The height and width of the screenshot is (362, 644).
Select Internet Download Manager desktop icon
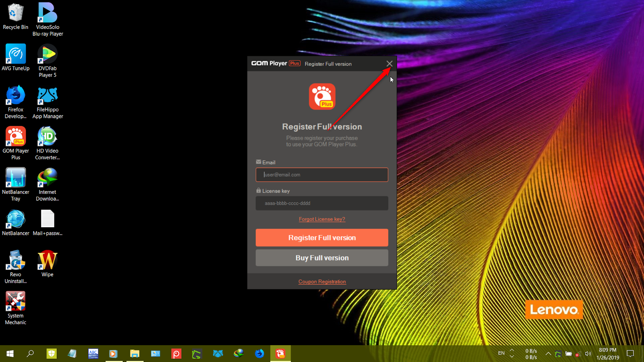[47, 184]
